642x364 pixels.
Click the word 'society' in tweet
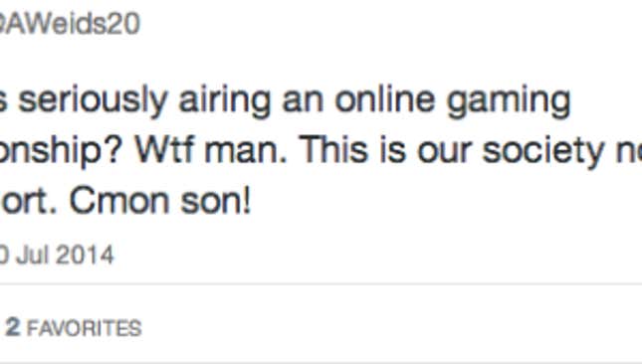[542, 152]
